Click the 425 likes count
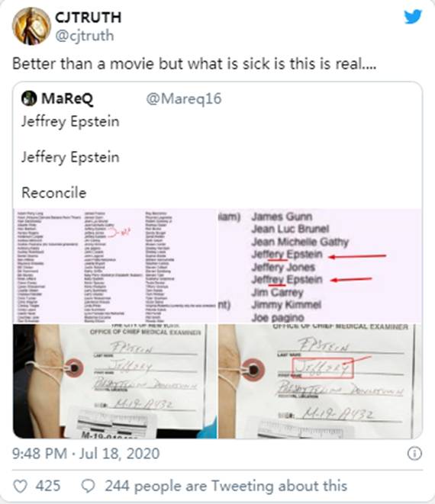 pyautogui.click(x=48, y=486)
